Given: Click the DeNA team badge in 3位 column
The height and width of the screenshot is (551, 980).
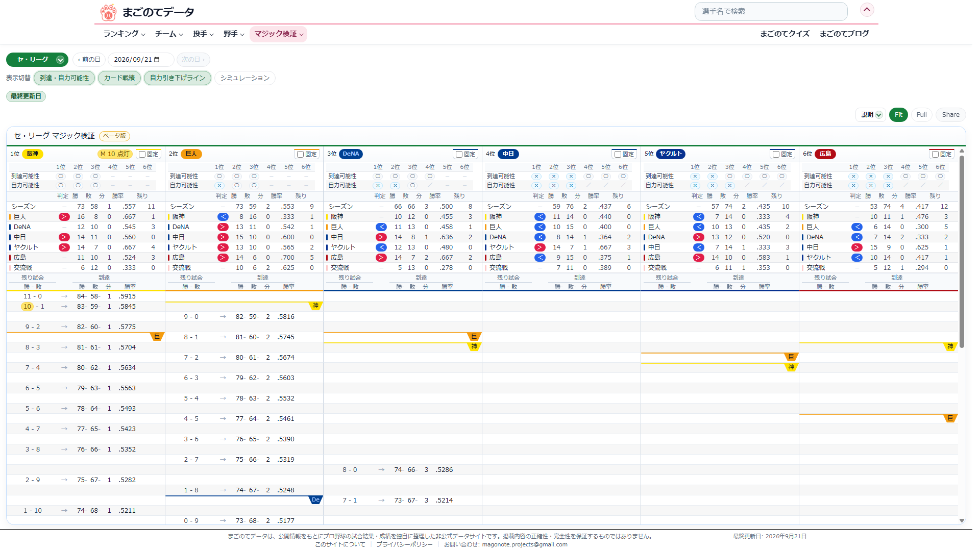Looking at the screenshot, I should 351,154.
